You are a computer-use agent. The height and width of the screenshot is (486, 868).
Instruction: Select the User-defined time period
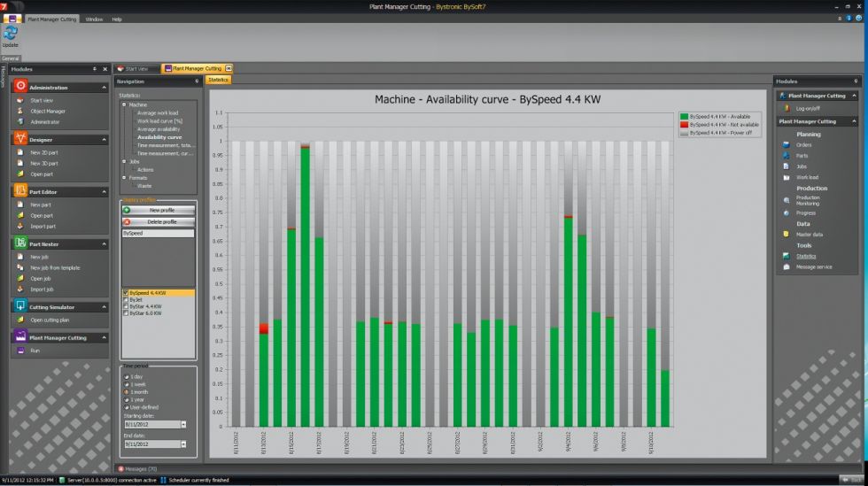[127, 407]
